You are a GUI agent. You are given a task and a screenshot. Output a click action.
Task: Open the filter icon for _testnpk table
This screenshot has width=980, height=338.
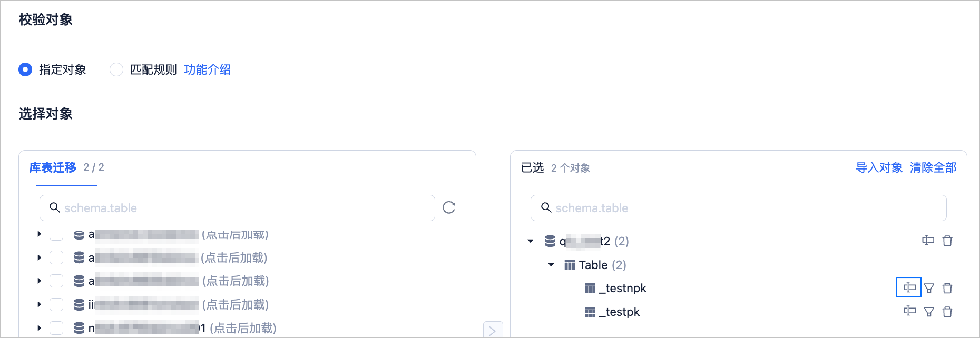pyautogui.click(x=929, y=288)
